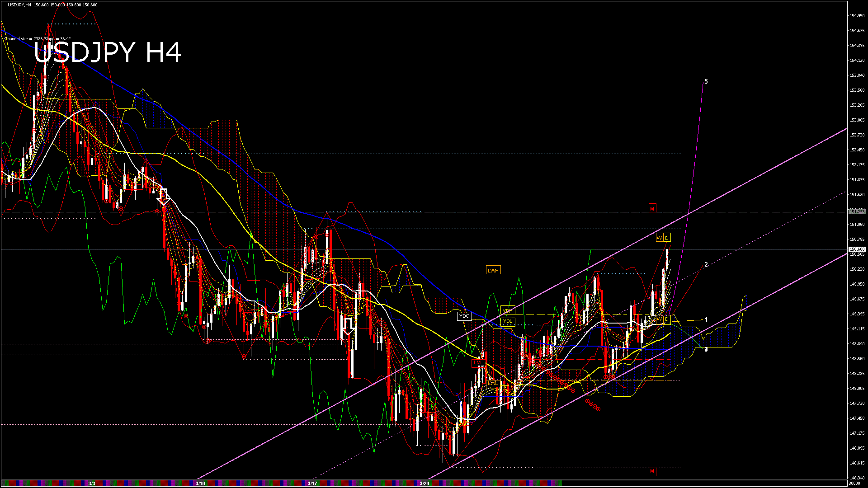Viewport: 868px width, 488px height.
Task: Select the YDC level label
Action: (x=464, y=316)
